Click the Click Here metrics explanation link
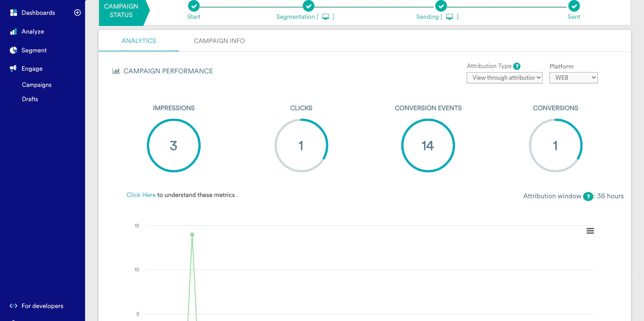644x321 pixels. pyautogui.click(x=141, y=195)
